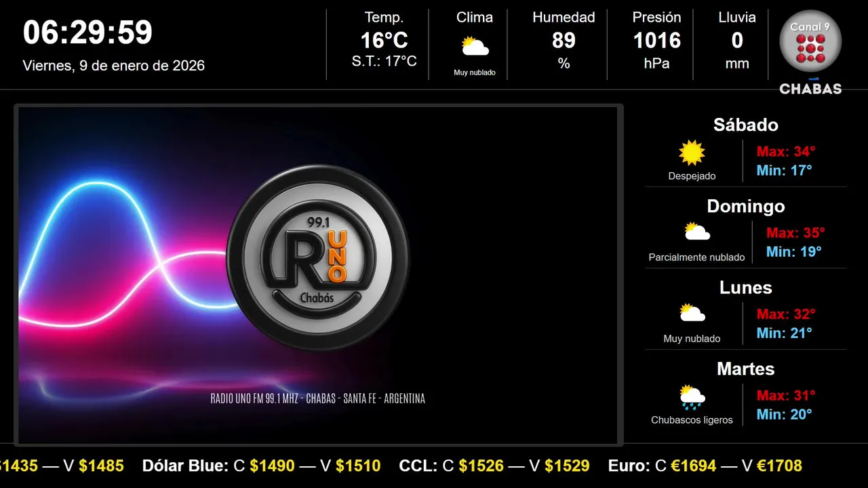Click the rainfall value 0
This screenshot has width=868, height=488.
(737, 41)
